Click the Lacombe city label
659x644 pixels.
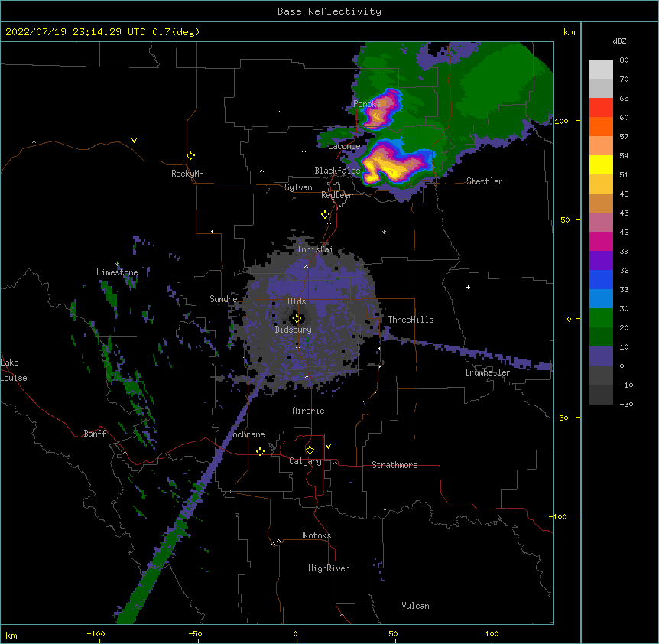[344, 146]
